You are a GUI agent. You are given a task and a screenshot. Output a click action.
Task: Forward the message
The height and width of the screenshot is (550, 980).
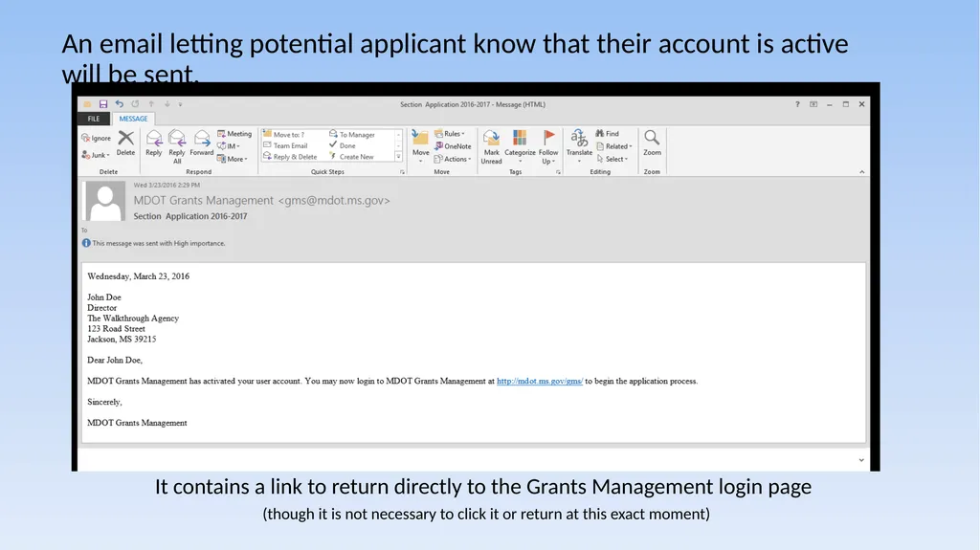(201, 143)
